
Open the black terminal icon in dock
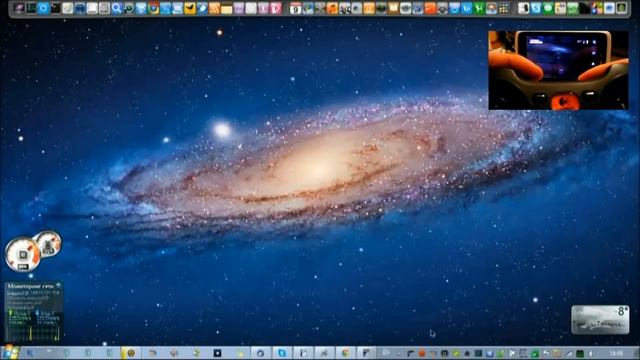pyautogui.click(x=55, y=8)
